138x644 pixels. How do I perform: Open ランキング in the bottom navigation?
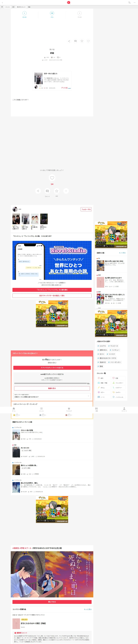pos(69,409)
